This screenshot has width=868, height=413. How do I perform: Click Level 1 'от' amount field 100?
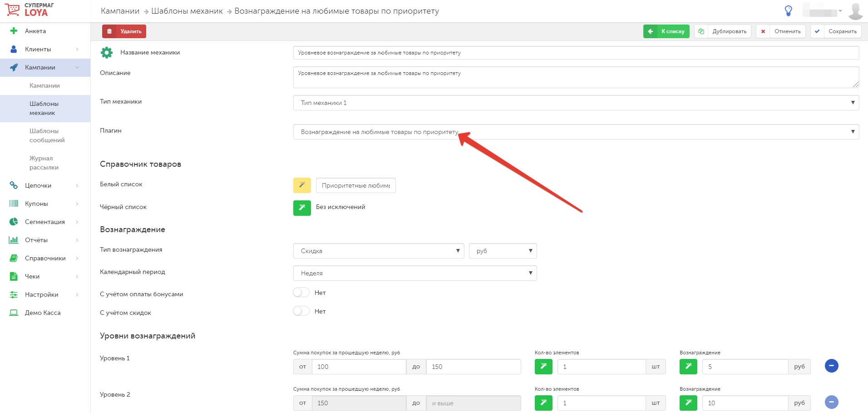click(359, 367)
